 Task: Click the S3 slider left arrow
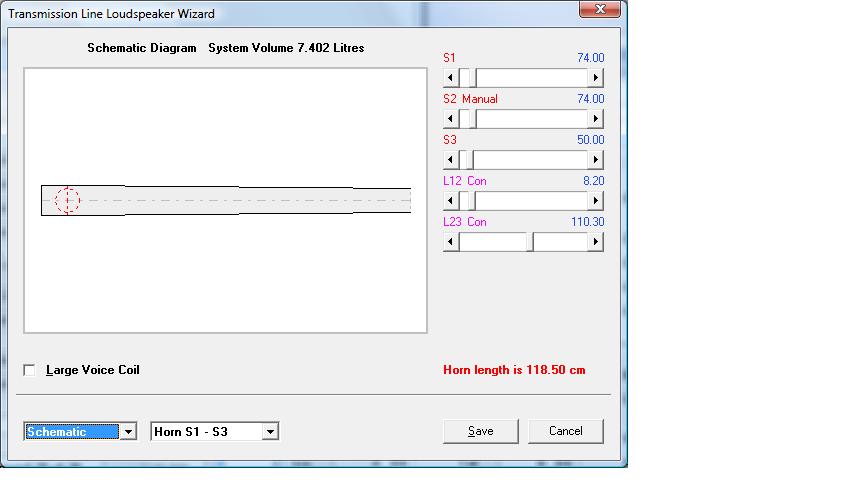click(x=451, y=160)
